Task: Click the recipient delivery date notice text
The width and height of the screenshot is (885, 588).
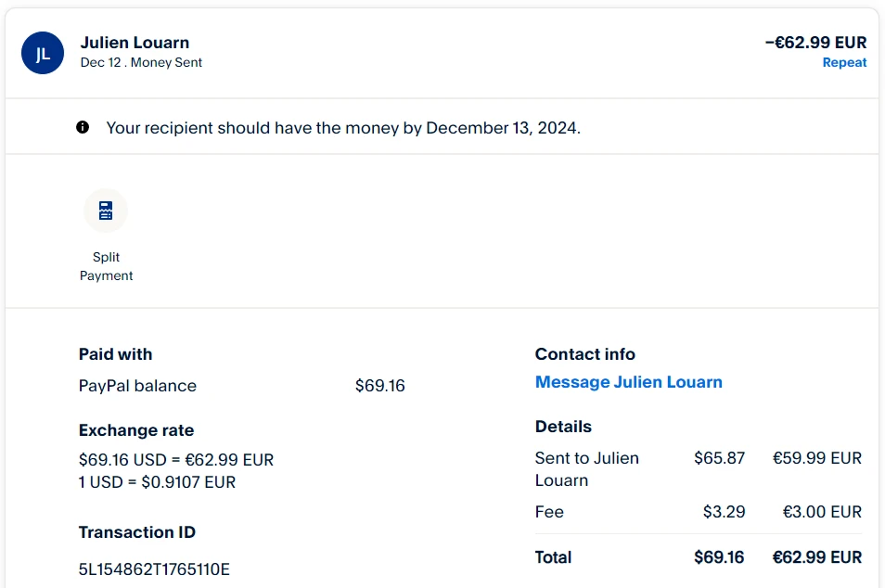Action: pyautogui.click(x=343, y=128)
